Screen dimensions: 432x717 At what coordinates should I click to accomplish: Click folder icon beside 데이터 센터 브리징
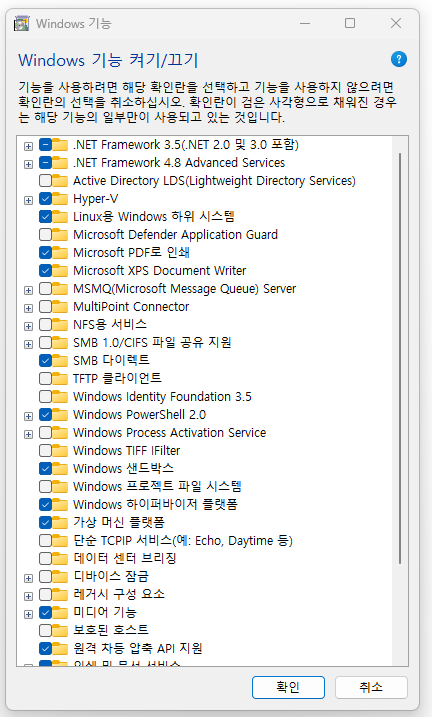point(60,558)
